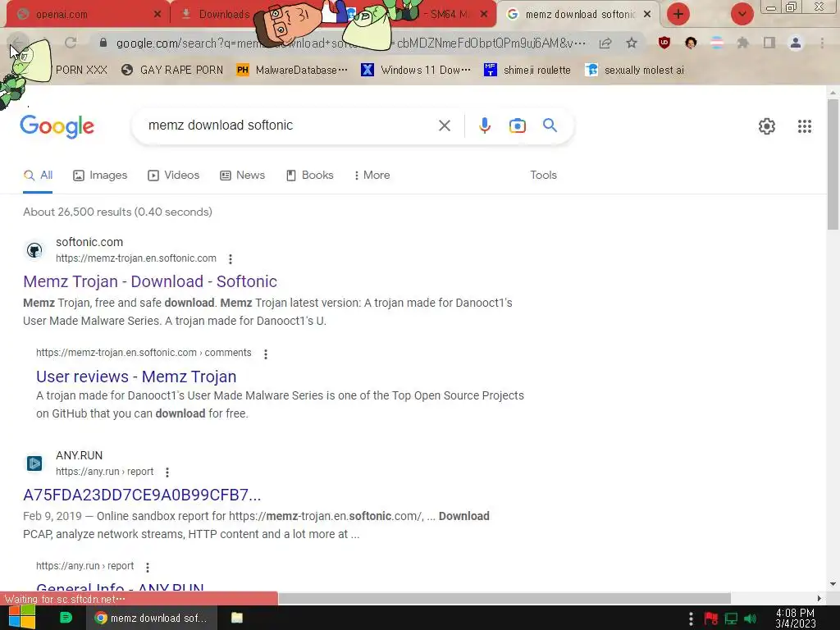Search by voice with the microphone icon

coord(484,126)
